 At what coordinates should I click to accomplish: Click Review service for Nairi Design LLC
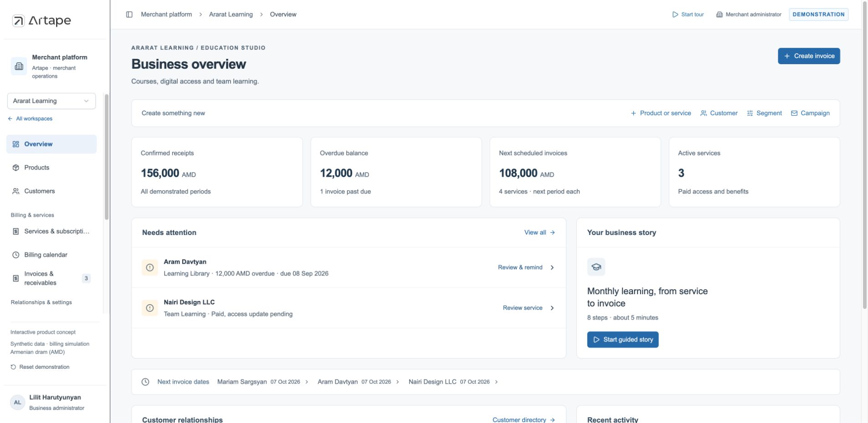pyautogui.click(x=523, y=308)
